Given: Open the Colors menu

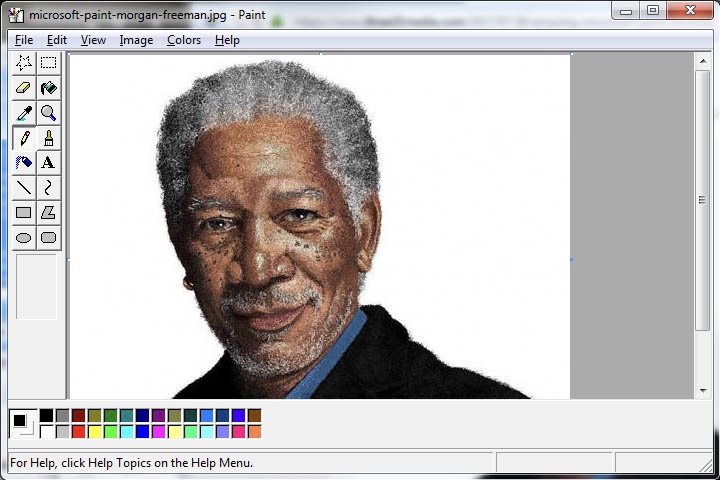Looking at the screenshot, I should pos(184,40).
